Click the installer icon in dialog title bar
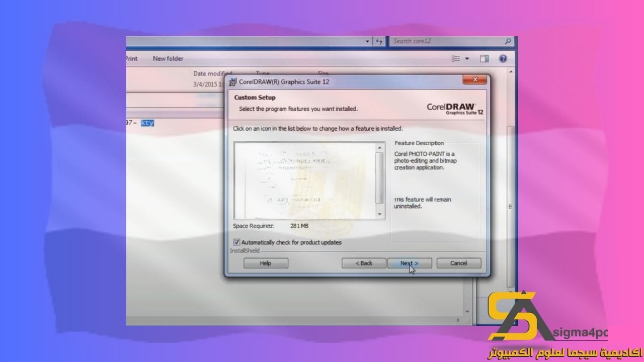 [x=232, y=82]
